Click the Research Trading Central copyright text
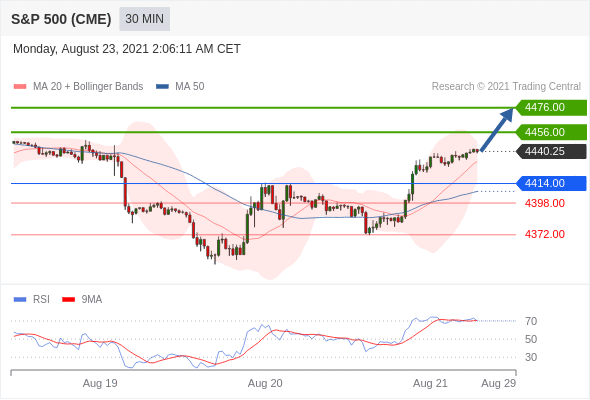This screenshot has width=590, height=400. point(506,87)
